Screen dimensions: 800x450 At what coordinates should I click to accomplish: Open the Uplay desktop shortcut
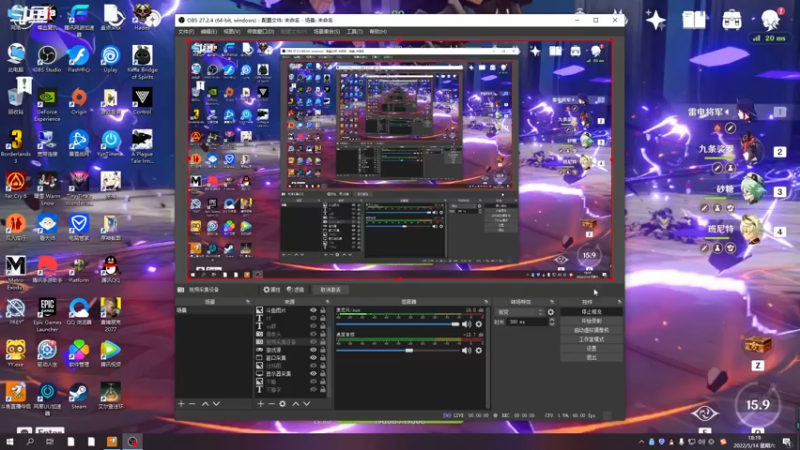(110, 59)
